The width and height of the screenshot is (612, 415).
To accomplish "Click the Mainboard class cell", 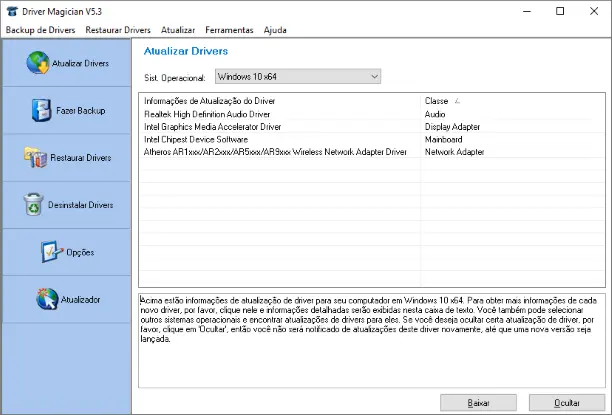I will [443, 139].
